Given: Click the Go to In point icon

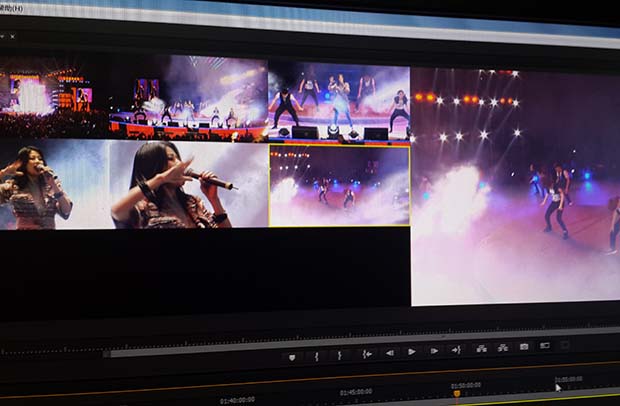Looking at the screenshot, I should 366,354.
